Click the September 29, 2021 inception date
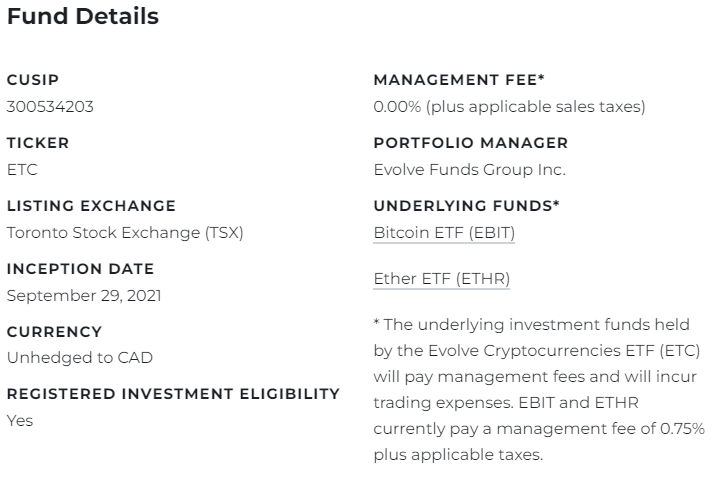Image resolution: width=723 pixels, height=478 pixels. coord(84,296)
